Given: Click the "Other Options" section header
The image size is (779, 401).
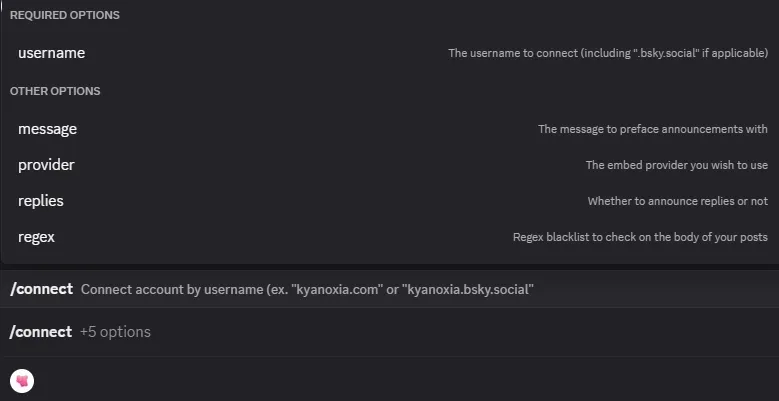Looking at the screenshot, I should click(55, 91).
